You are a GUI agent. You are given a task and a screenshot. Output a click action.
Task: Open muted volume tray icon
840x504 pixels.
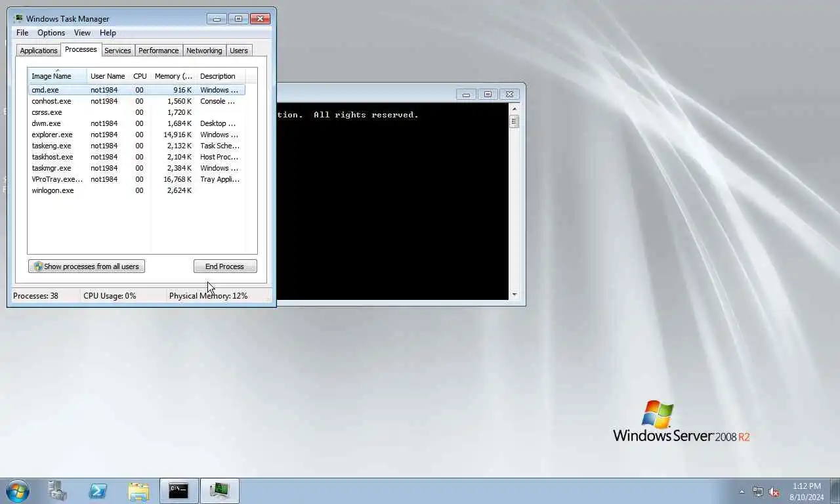774,492
